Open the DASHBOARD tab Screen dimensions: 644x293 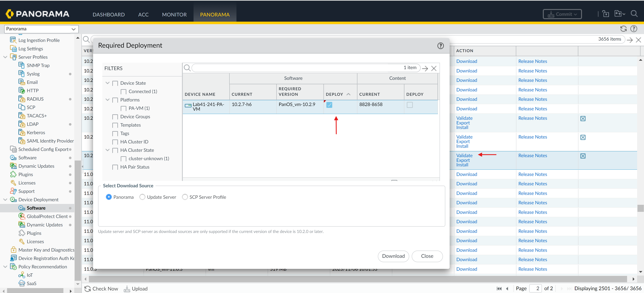(109, 14)
